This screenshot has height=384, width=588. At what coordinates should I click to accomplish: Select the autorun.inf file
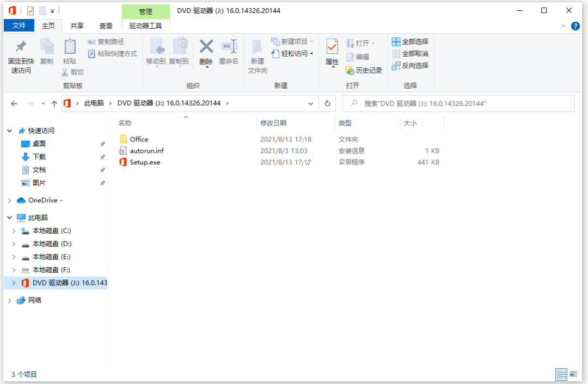click(142, 151)
